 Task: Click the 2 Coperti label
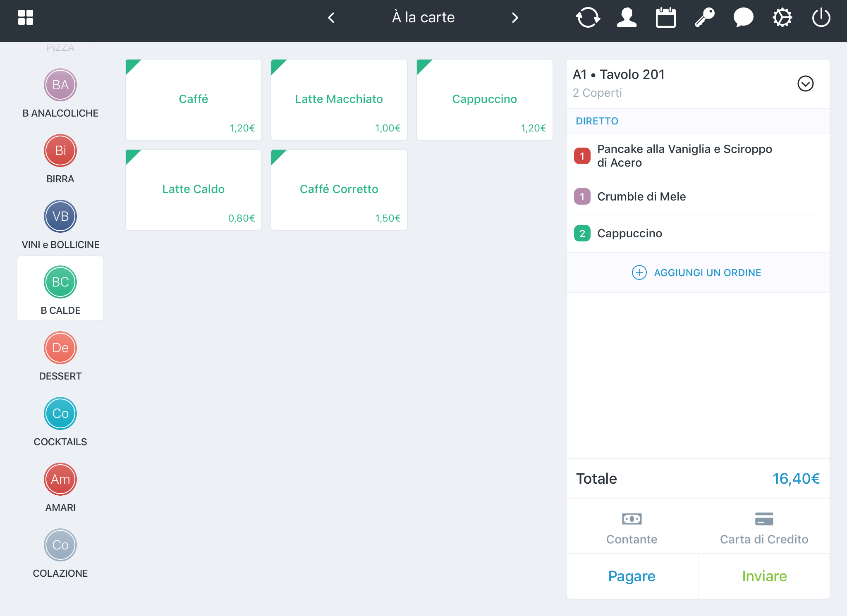(597, 93)
